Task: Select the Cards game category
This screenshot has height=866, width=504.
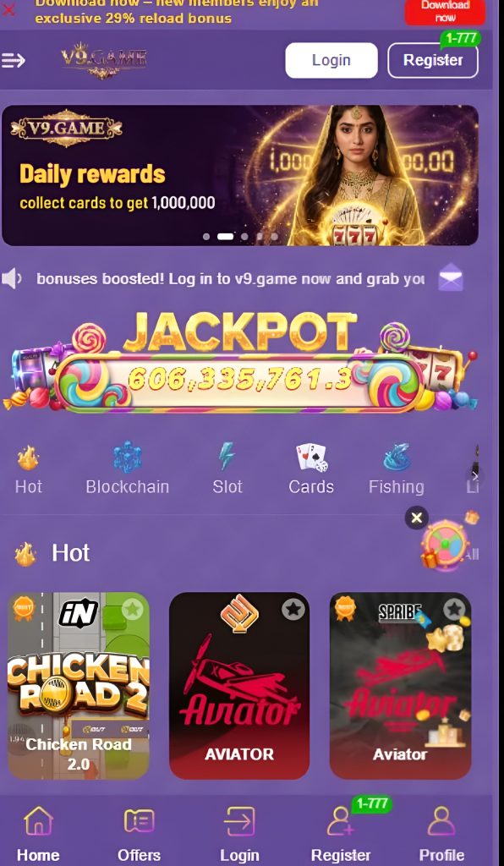Action: [311, 468]
